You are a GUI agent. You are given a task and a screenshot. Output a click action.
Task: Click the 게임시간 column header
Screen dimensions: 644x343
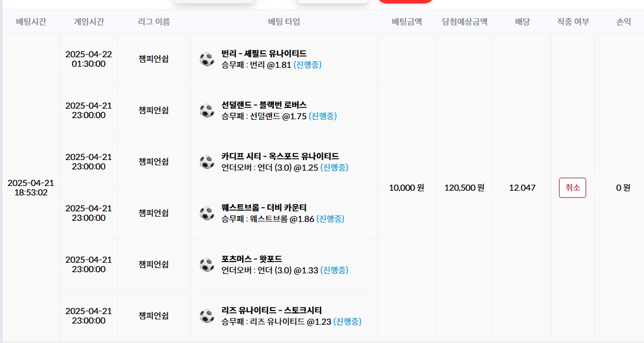click(x=89, y=22)
